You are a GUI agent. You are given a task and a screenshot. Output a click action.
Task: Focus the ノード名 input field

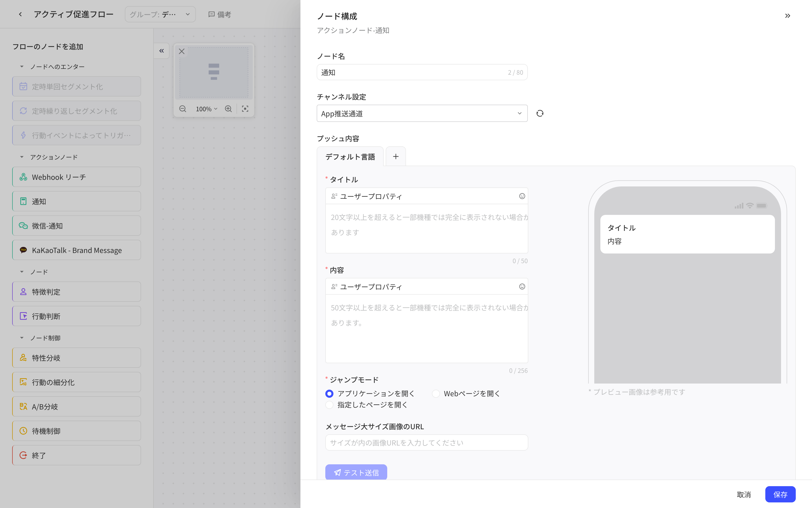(422, 72)
